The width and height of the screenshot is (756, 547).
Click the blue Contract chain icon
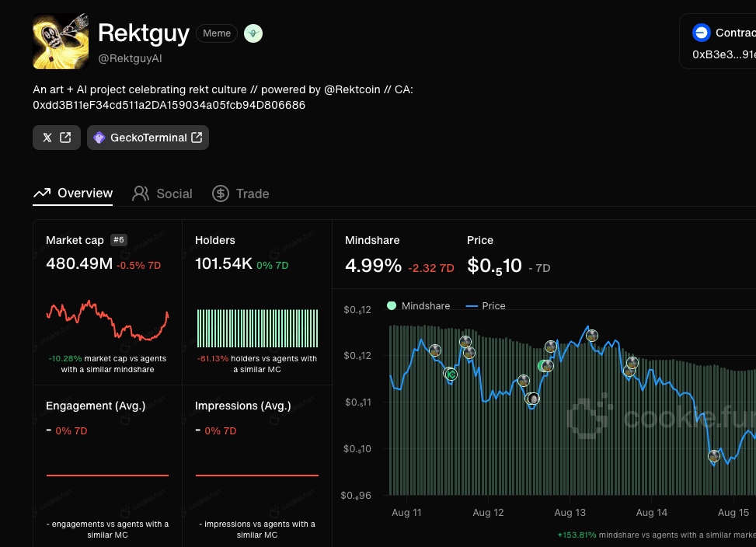click(x=702, y=33)
